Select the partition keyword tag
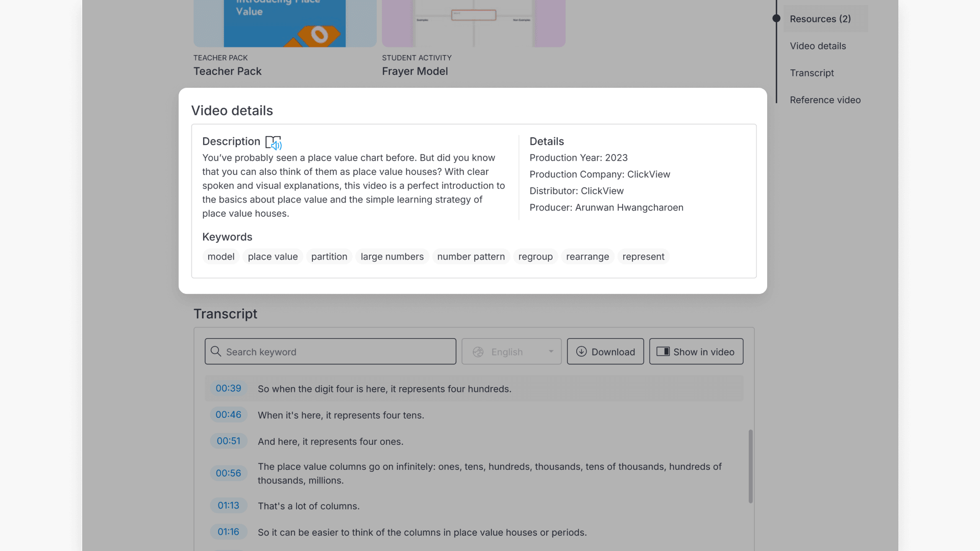 point(329,257)
